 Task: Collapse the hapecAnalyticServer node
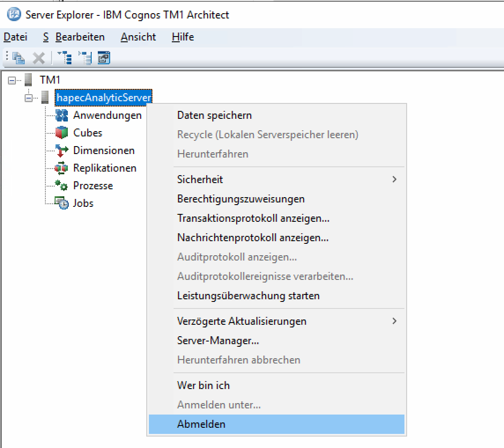(29, 98)
